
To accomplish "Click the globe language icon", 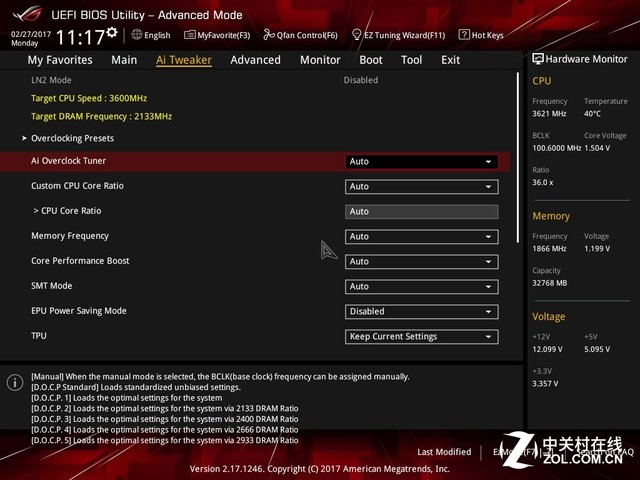I will [x=137, y=35].
